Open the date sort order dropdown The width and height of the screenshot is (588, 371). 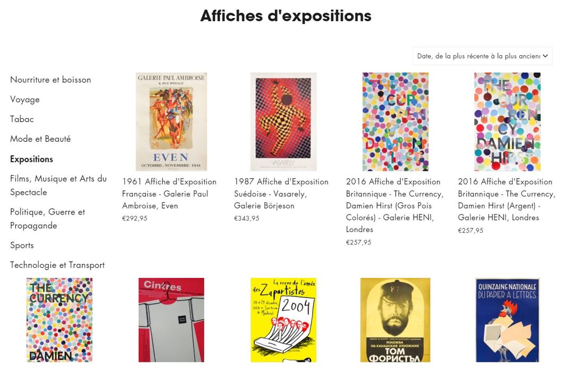coord(482,56)
